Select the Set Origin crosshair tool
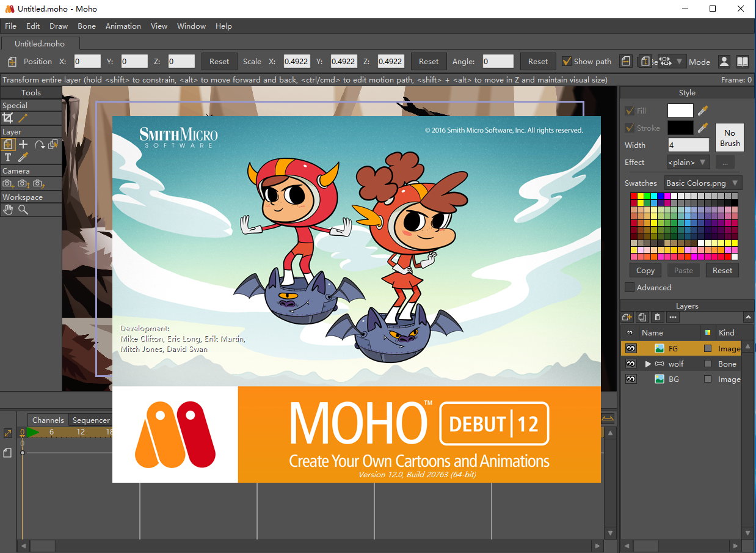756x553 pixels. [23, 145]
